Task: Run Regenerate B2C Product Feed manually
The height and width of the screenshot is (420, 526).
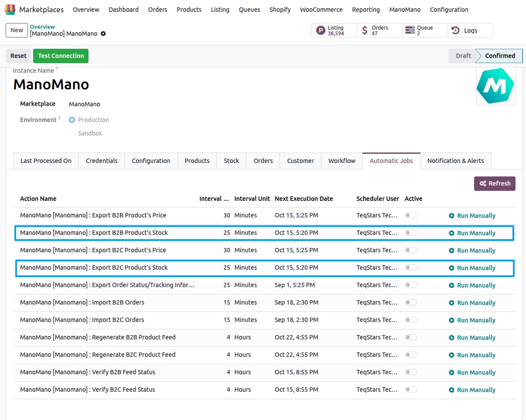Action: (472, 355)
